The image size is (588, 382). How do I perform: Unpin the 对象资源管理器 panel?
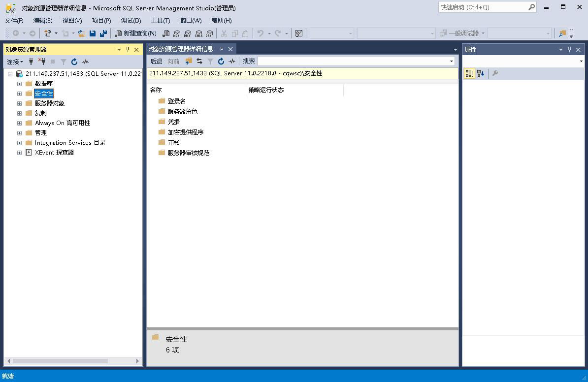127,49
